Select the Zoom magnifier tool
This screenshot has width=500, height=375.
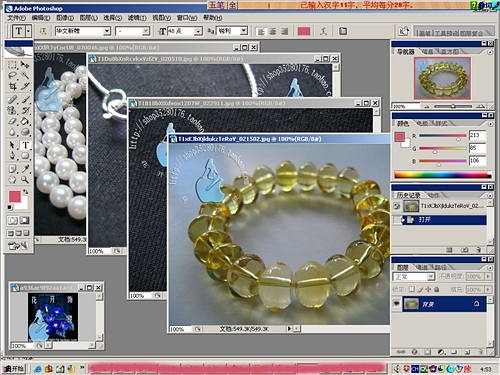[25, 180]
